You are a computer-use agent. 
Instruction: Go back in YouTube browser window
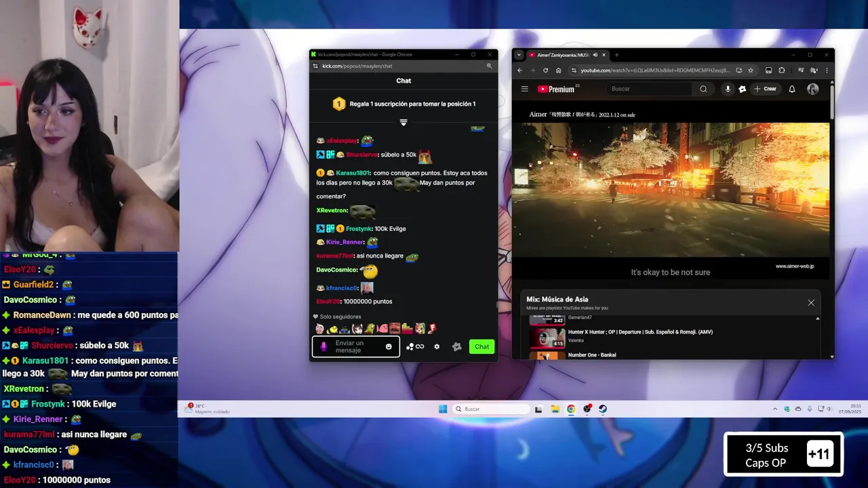[520, 70]
